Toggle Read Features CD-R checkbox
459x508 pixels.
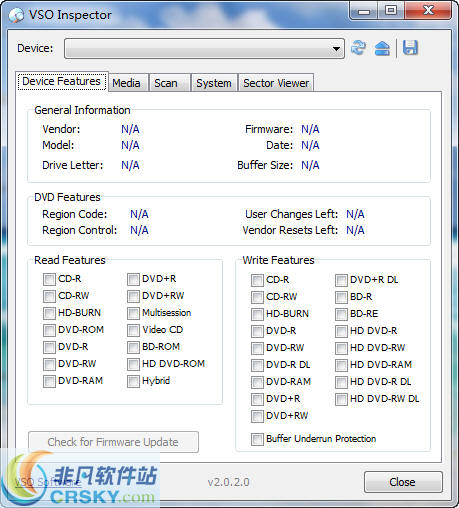pyautogui.click(x=49, y=279)
